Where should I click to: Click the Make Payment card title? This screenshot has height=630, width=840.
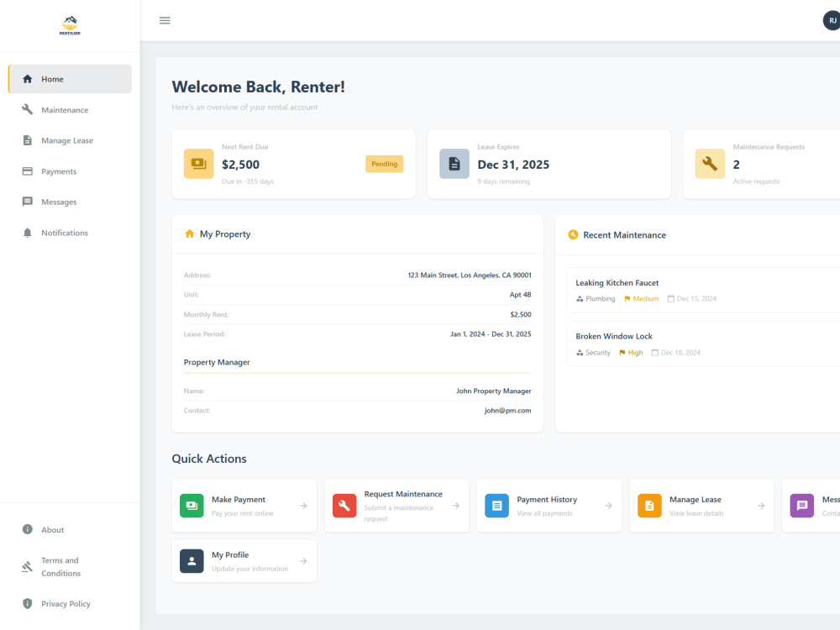[x=239, y=499]
